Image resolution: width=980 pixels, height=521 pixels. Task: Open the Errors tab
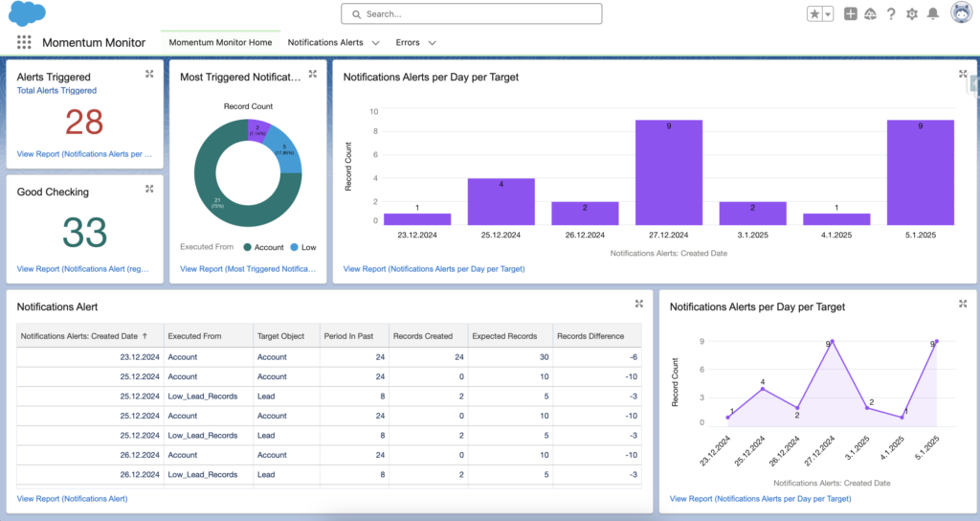click(x=408, y=42)
